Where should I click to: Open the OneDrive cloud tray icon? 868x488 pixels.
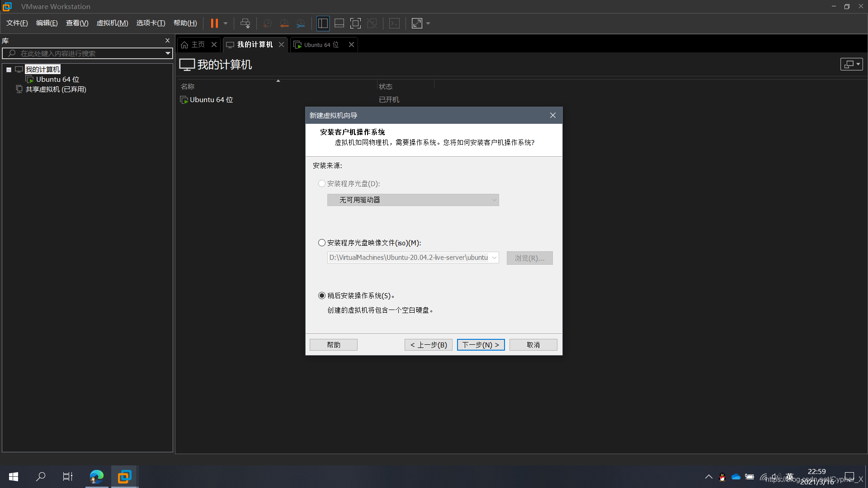pyautogui.click(x=736, y=477)
